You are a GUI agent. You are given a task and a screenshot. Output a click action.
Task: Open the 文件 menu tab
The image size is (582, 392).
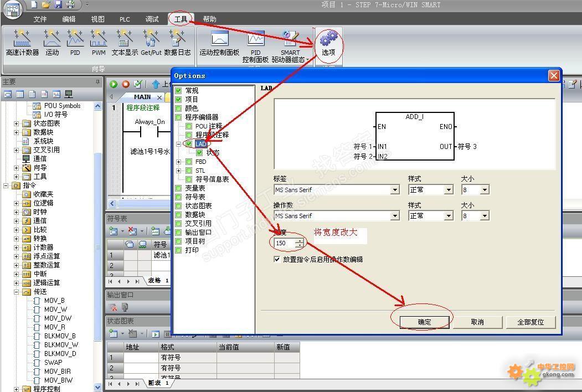click(x=40, y=19)
